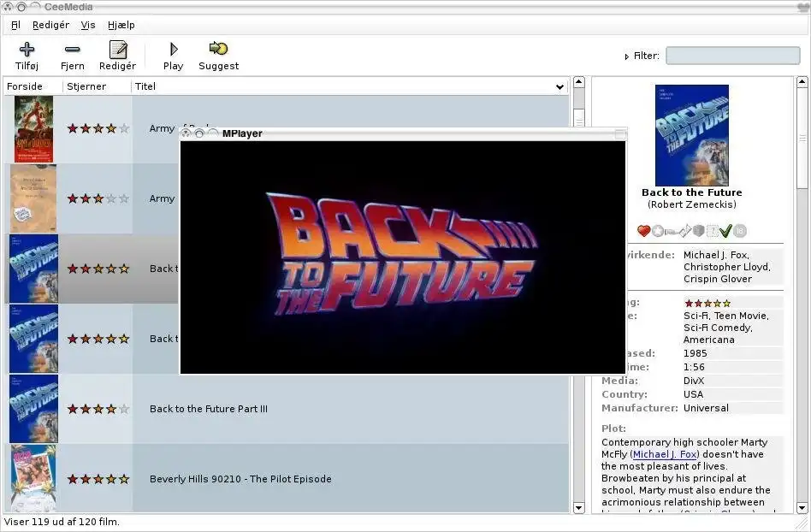Open the Vis menu

tap(88, 25)
